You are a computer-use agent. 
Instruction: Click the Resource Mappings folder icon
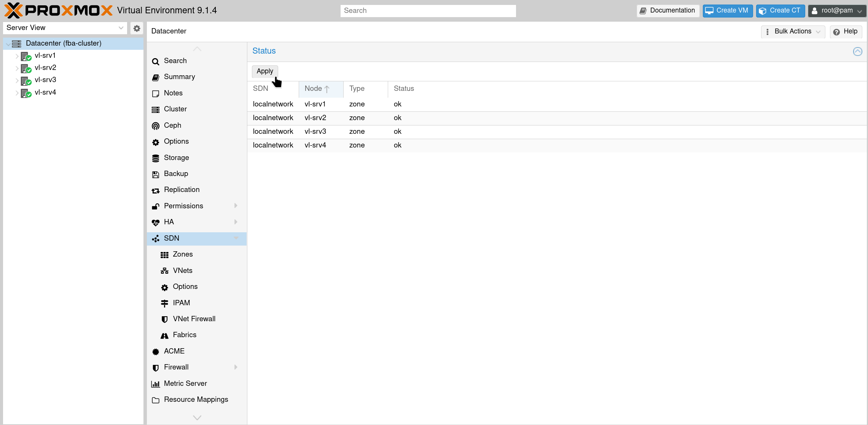click(156, 400)
